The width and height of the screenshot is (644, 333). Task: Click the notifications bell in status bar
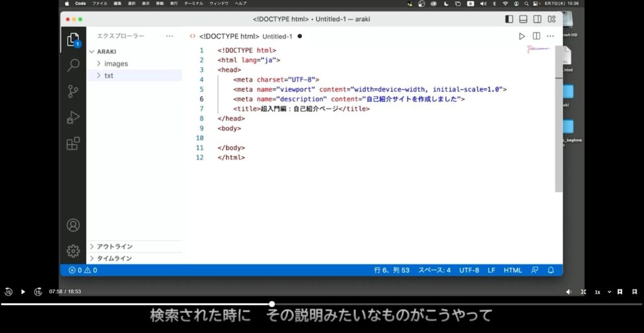pos(551,270)
